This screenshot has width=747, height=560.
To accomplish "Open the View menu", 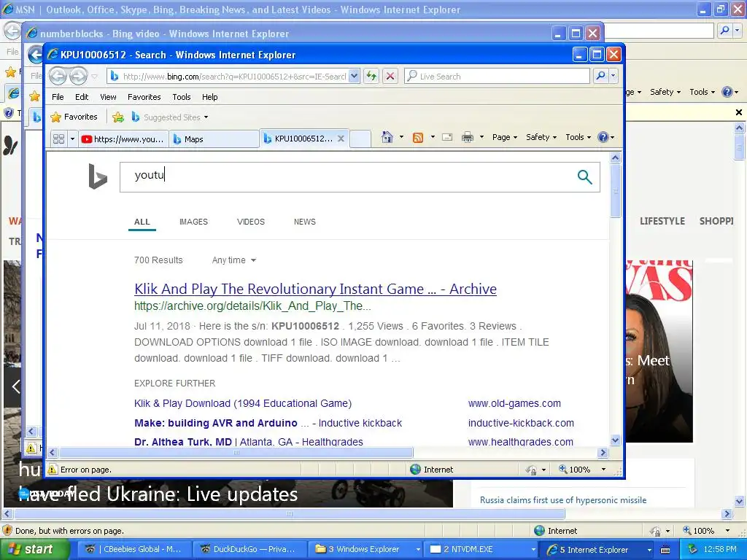I will point(108,97).
